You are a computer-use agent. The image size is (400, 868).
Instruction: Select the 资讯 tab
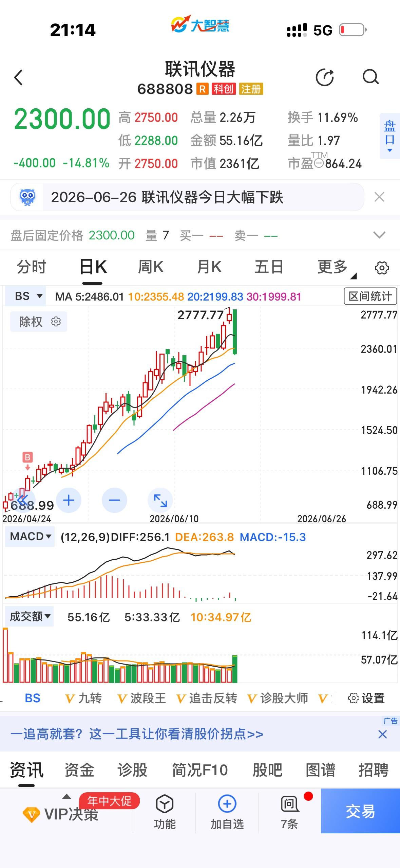(26, 770)
